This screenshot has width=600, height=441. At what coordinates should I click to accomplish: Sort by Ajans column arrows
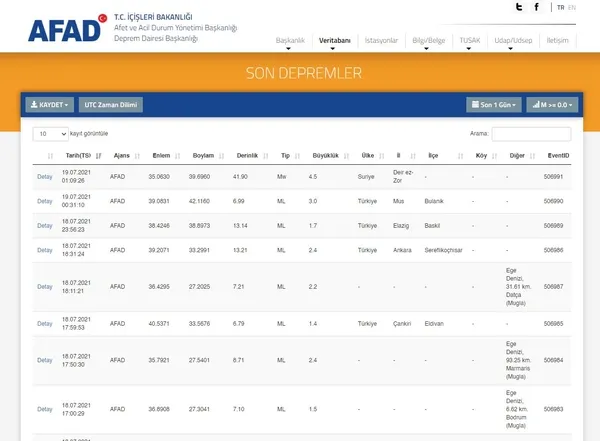click(137, 156)
